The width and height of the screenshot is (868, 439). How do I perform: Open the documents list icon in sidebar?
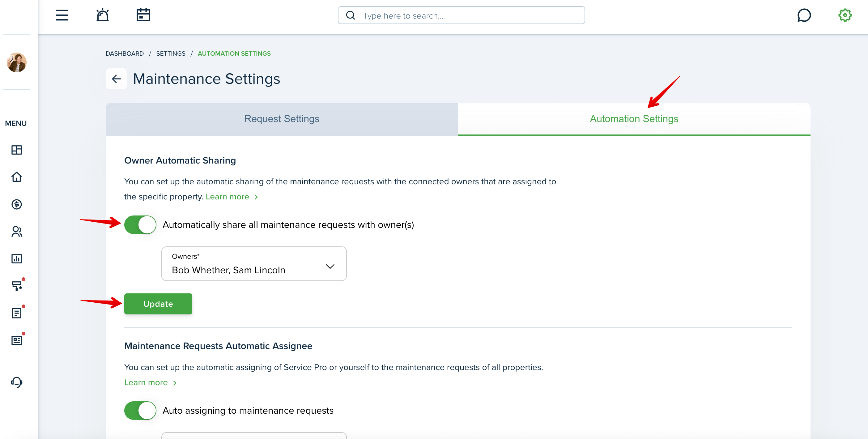[x=16, y=313]
